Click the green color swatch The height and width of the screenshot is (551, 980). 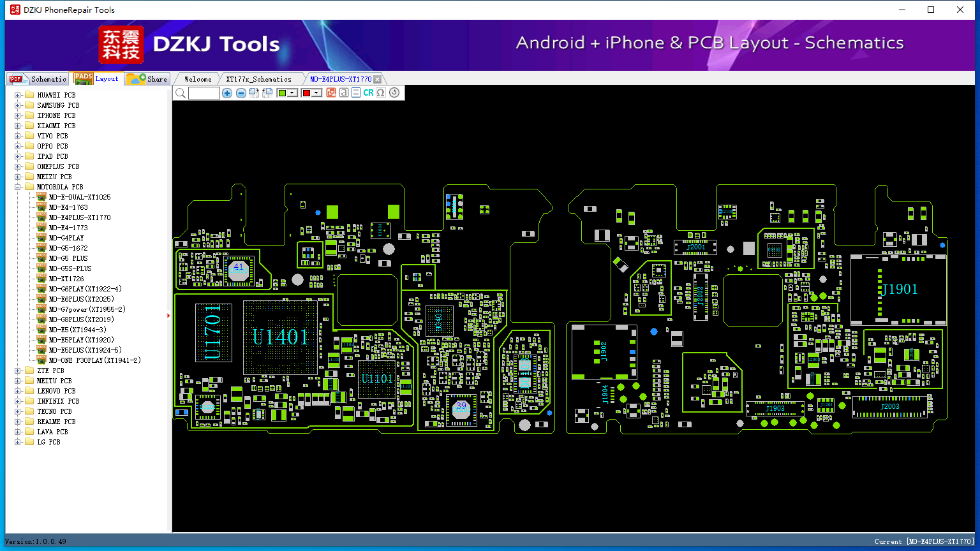(x=282, y=93)
